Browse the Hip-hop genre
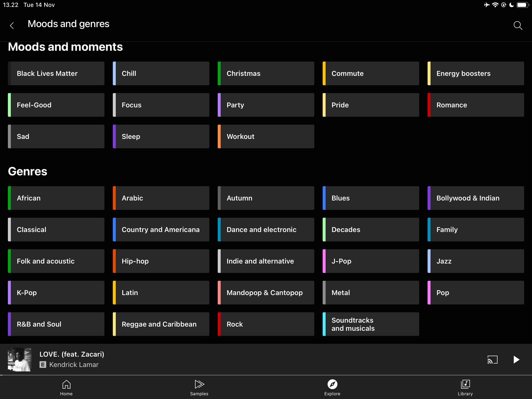This screenshot has height=399, width=532. pos(161,261)
